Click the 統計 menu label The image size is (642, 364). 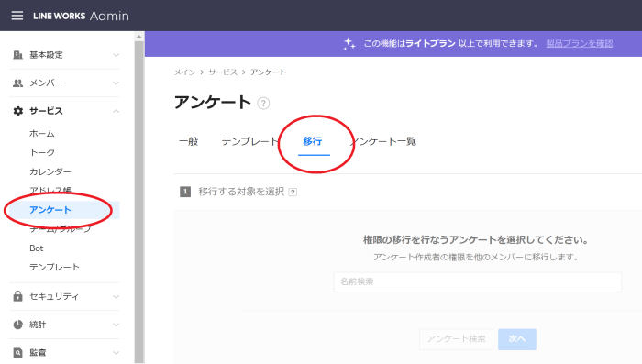[38, 325]
